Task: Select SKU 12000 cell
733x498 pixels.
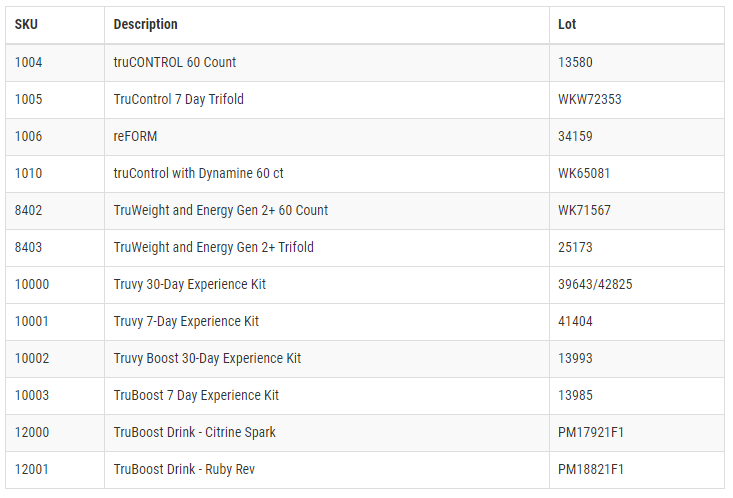Action: [x=32, y=432]
